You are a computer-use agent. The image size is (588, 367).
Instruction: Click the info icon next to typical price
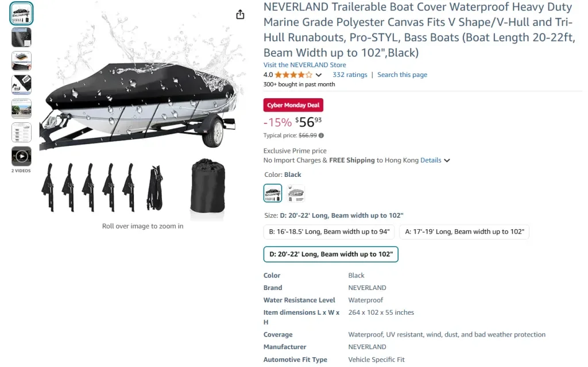322,136
